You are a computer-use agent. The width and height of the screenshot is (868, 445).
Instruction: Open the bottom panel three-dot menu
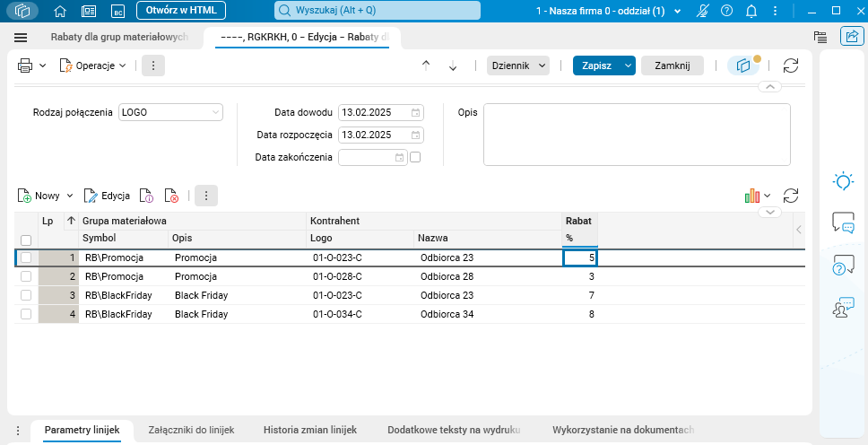tap(18, 430)
